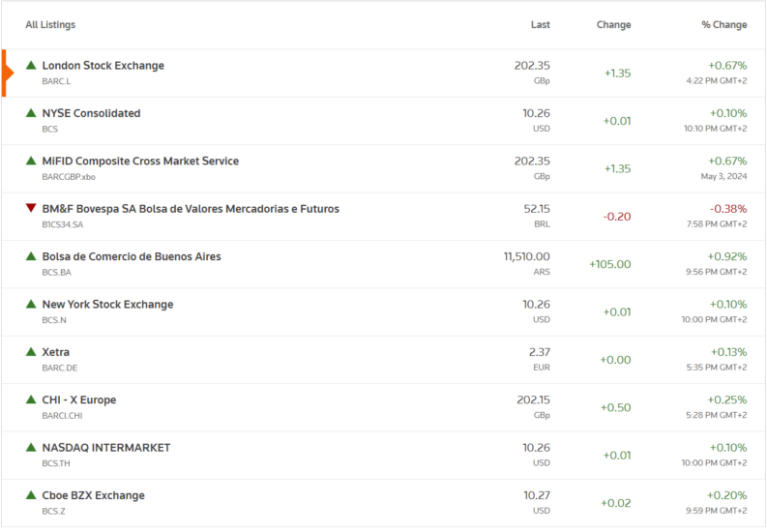Click green up arrow beside CHI - X Europe
Image resolution: width=767 pixels, height=532 pixels.
pyautogui.click(x=31, y=399)
